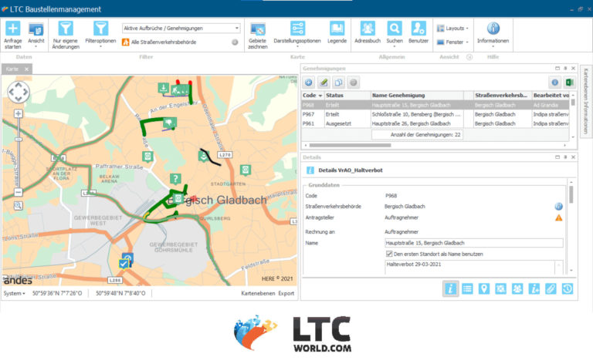593x364 pixels.
Task: Toggle the Nur eigene Änderungen filter
Action: click(66, 35)
